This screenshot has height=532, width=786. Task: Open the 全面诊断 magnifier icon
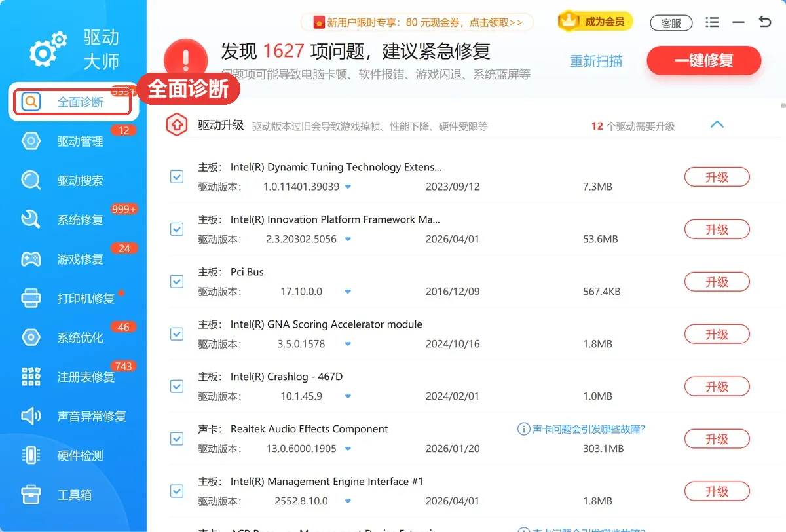[x=31, y=102]
